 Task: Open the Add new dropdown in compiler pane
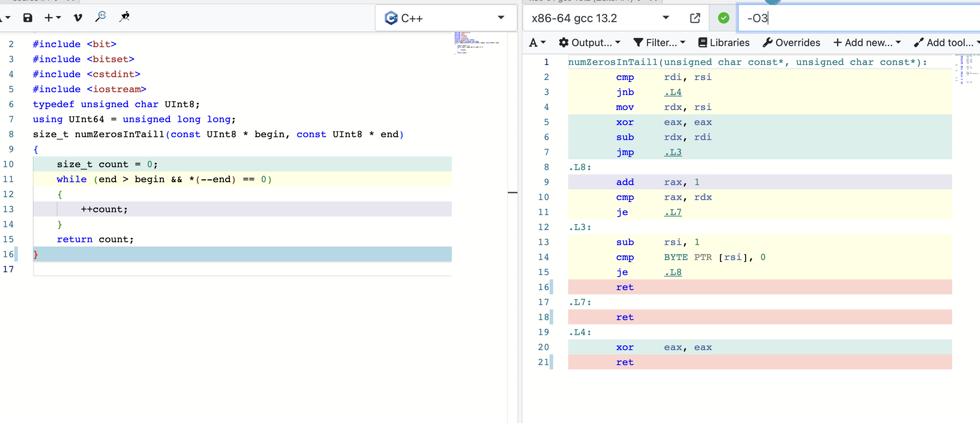tap(867, 43)
